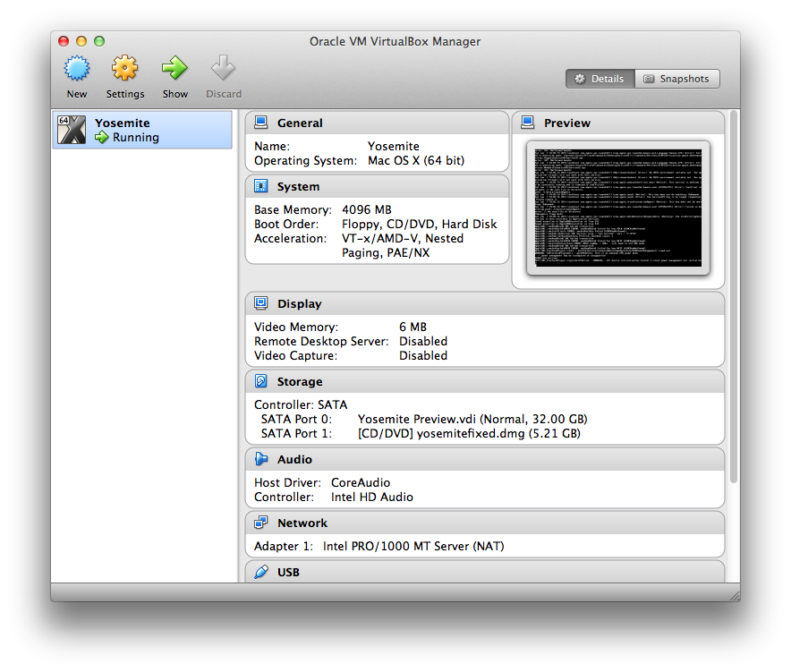Click the Storage section disk icon
This screenshot has height=672, width=791.
pos(261,381)
